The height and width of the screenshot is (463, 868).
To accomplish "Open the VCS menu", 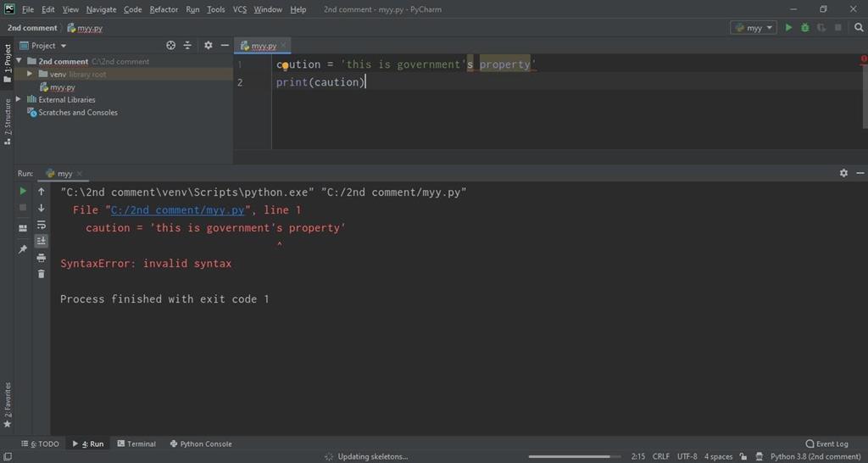I will click(240, 9).
